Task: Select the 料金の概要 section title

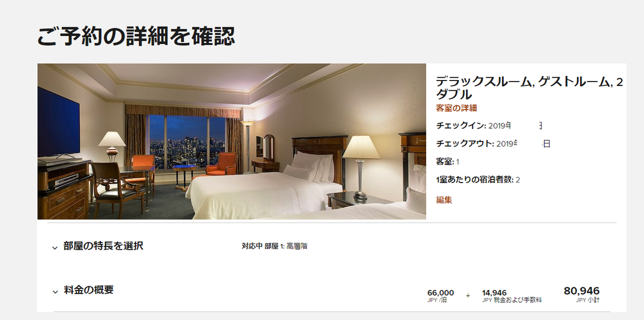Action: [89, 290]
